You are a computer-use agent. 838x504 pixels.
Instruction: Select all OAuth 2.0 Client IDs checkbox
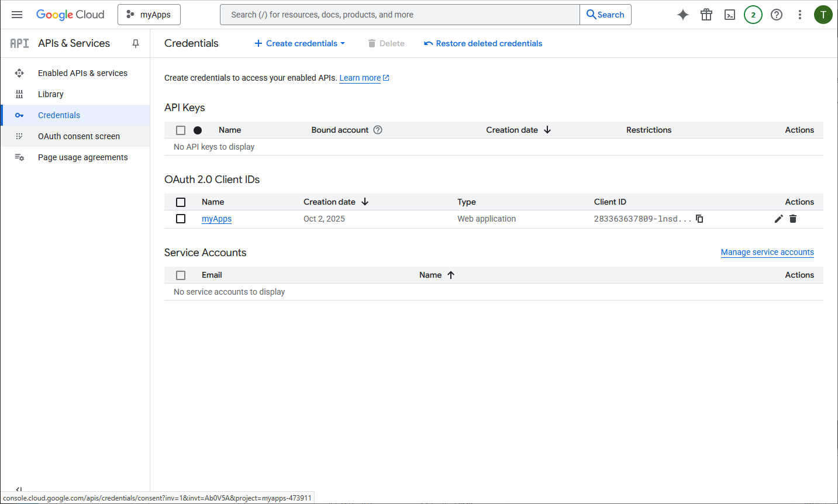[x=181, y=202]
